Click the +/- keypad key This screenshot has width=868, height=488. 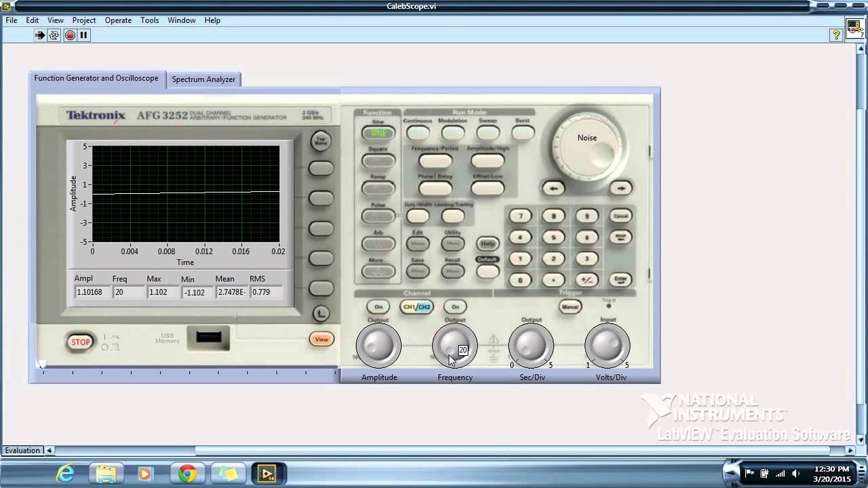pyautogui.click(x=587, y=279)
